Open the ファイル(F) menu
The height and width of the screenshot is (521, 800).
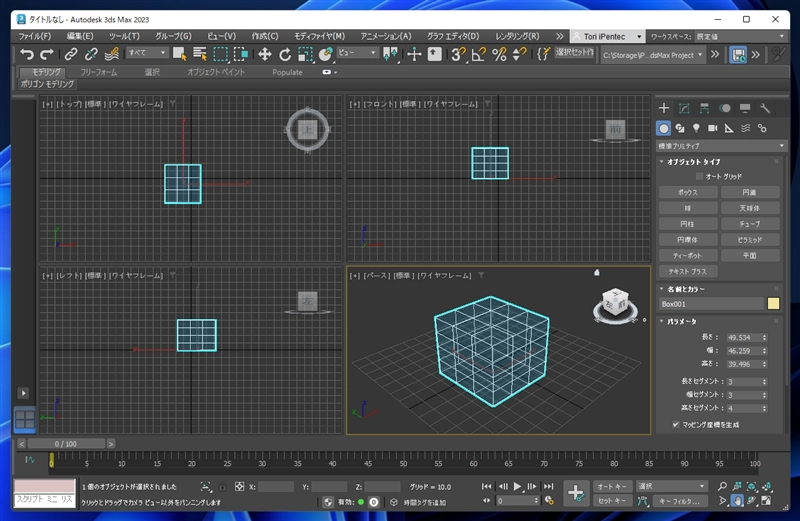click(35, 36)
